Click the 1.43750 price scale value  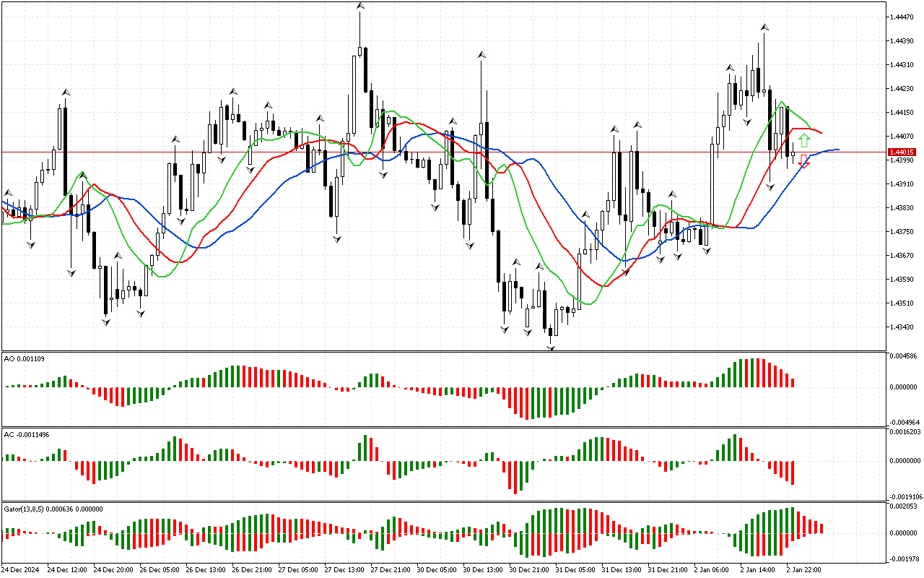902,231
